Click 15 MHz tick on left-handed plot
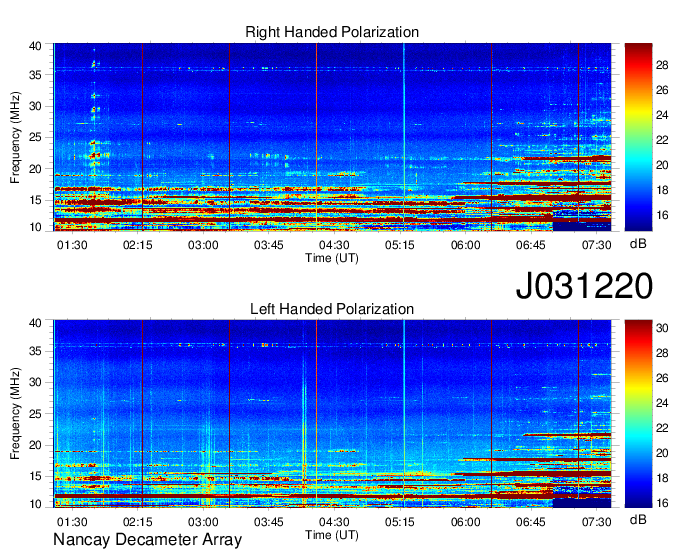Screen dimensions: 680x552 tap(35, 477)
